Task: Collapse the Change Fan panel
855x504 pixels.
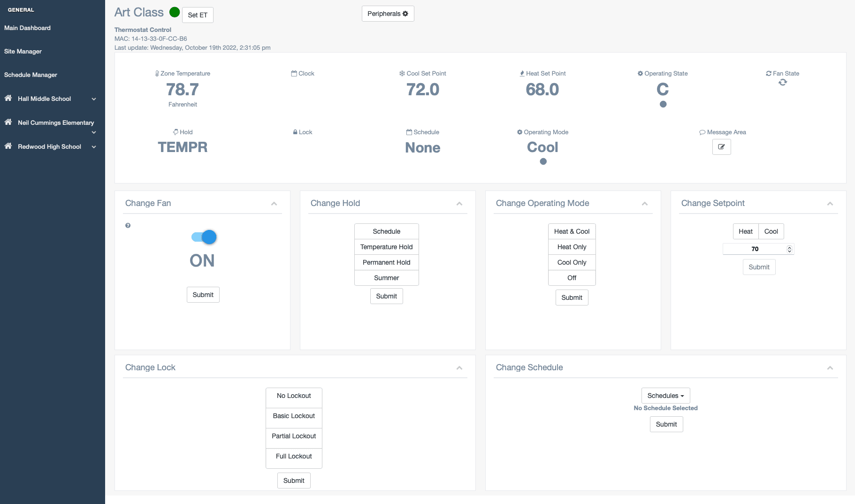Action: coord(274,204)
